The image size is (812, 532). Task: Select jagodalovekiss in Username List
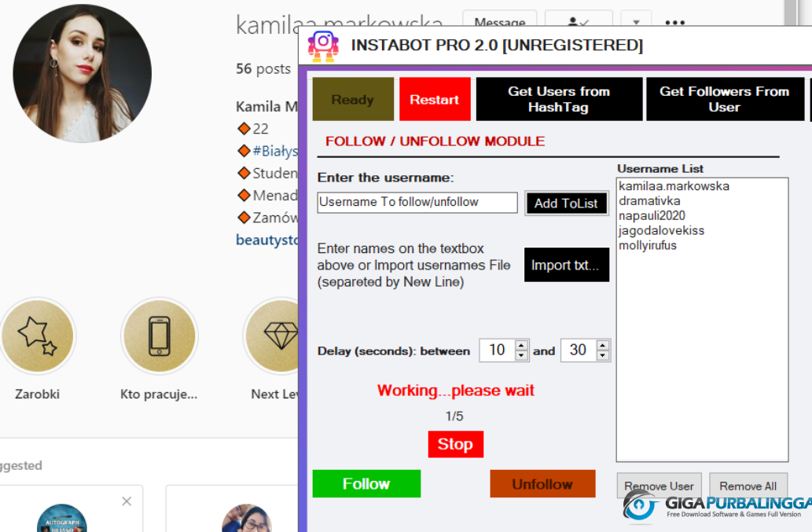(661, 230)
